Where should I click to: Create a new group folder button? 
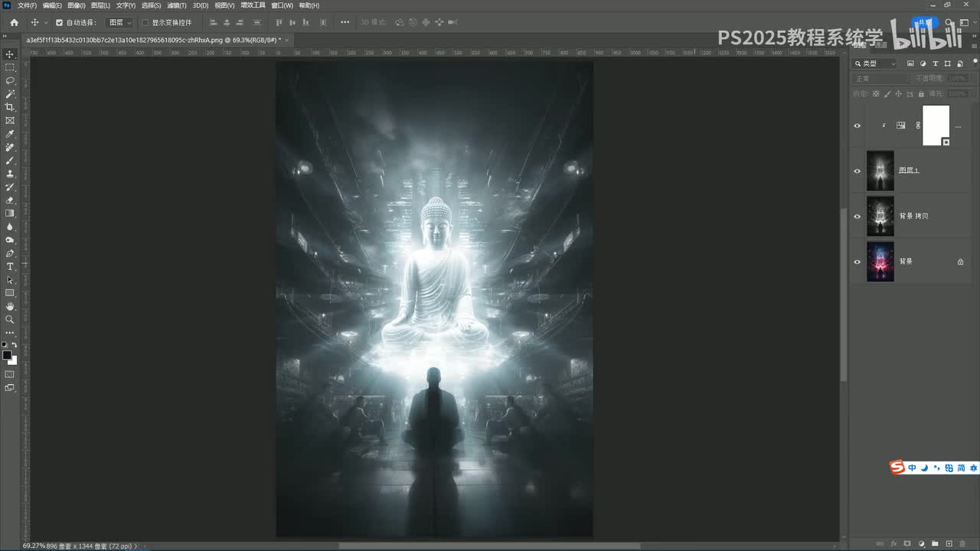[936, 543]
